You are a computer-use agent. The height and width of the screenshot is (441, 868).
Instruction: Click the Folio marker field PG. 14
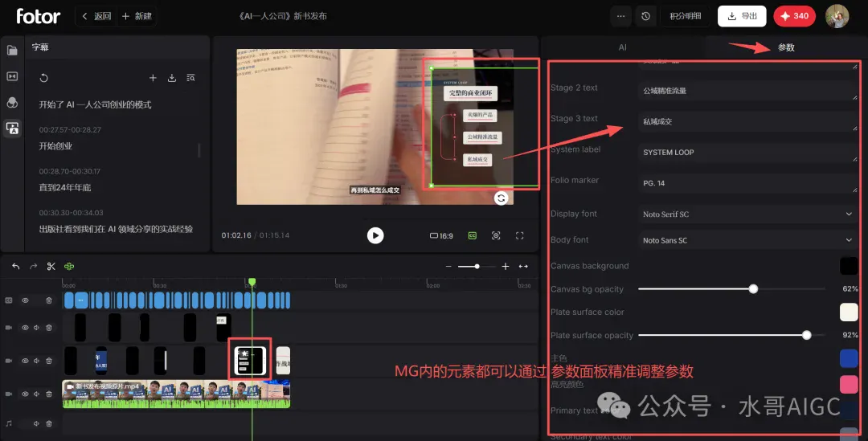748,183
